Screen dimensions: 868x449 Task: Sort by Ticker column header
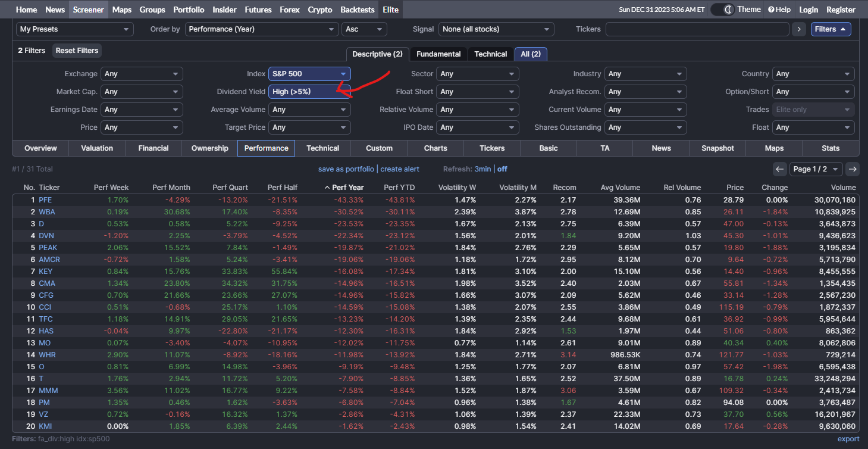[x=49, y=188]
